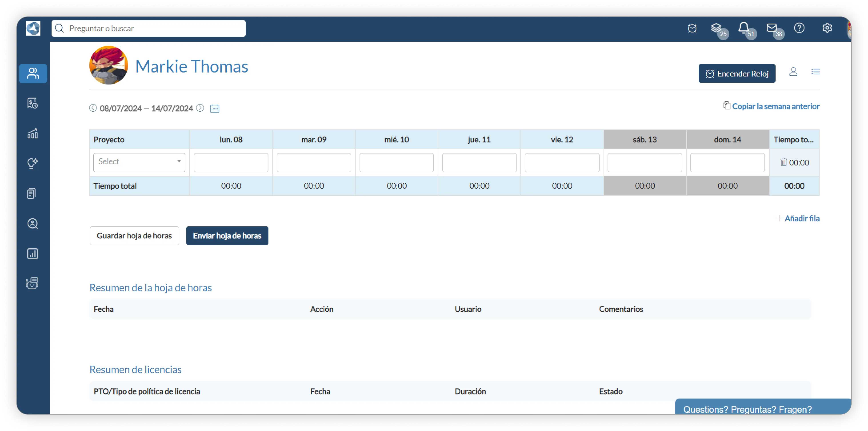Go to previous week arrow
The image size is (868, 431).
click(93, 108)
